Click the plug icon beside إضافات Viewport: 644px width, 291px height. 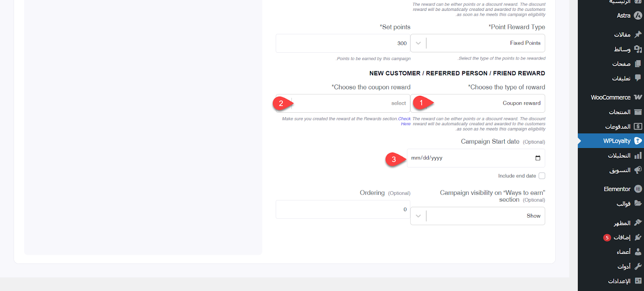638,237
